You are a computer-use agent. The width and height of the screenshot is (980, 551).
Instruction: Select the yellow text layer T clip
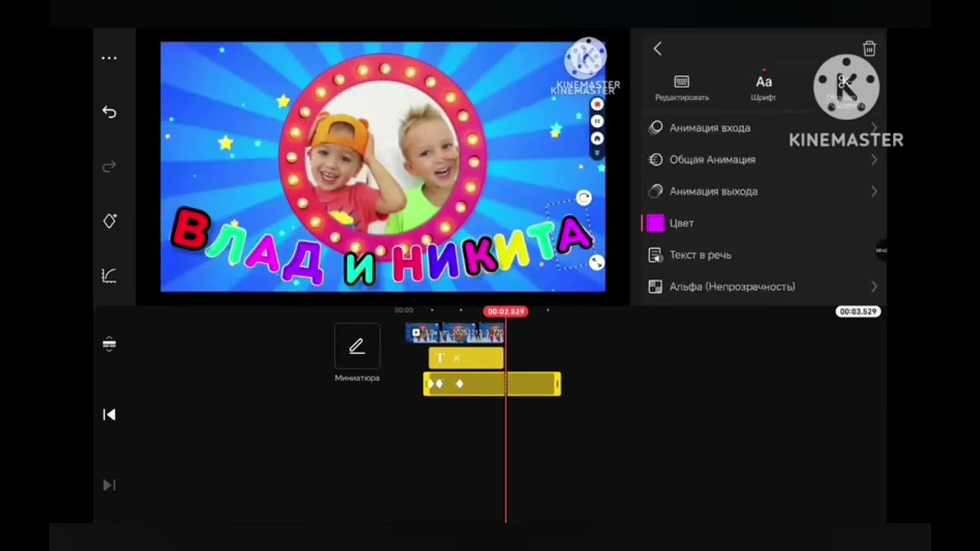[x=465, y=358]
